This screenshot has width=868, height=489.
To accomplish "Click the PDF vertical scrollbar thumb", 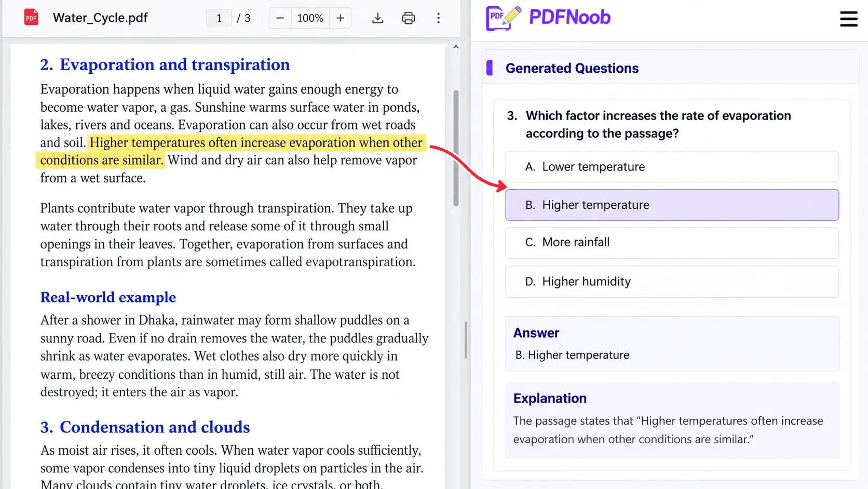I will click(x=456, y=148).
